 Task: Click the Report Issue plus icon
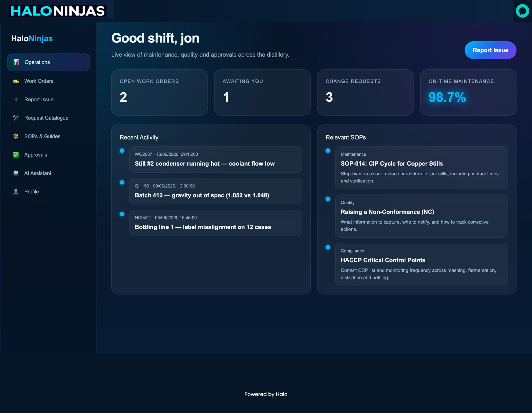16,99
